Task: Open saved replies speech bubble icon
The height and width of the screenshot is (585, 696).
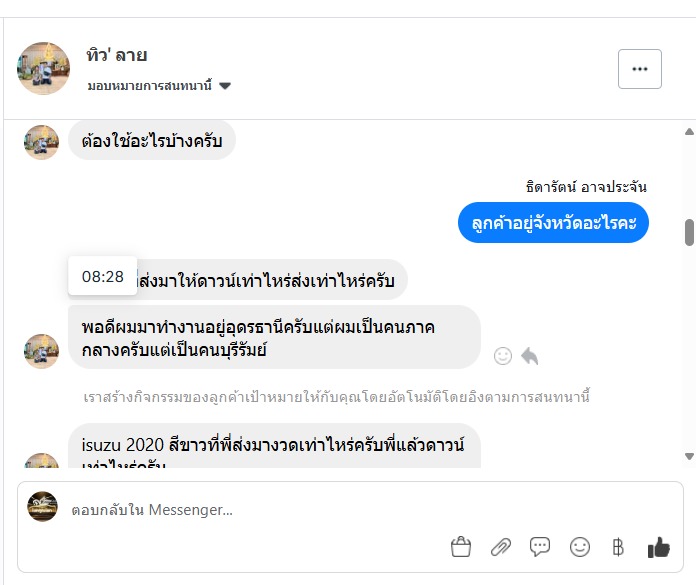Action: click(x=540, y=547)
